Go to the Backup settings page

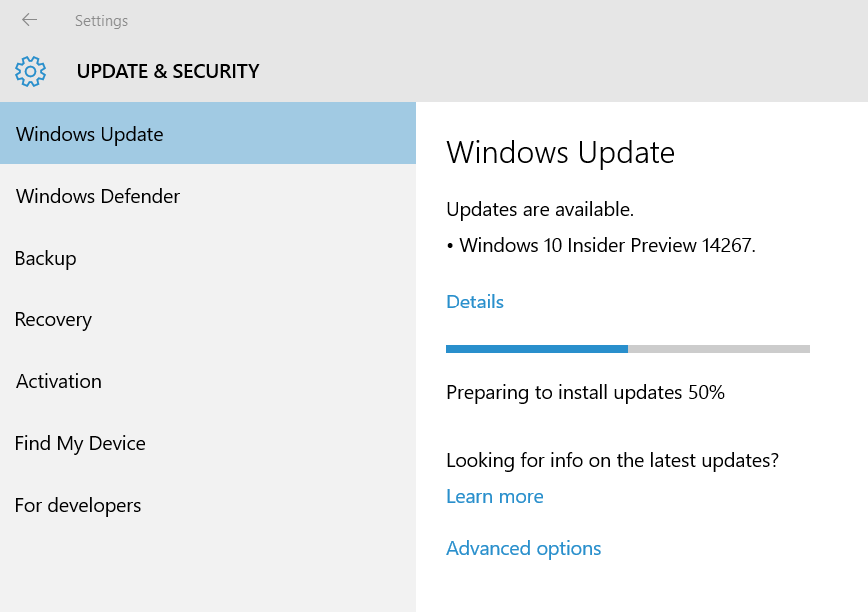point(46,258)
